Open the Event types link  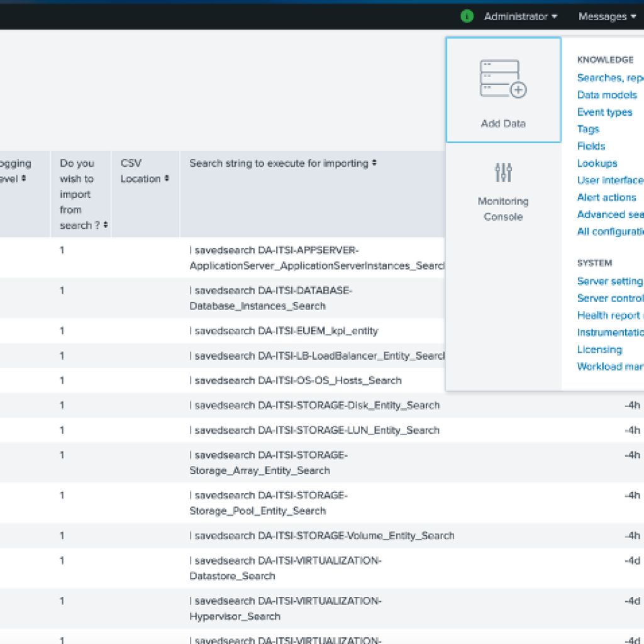(604, 112)
